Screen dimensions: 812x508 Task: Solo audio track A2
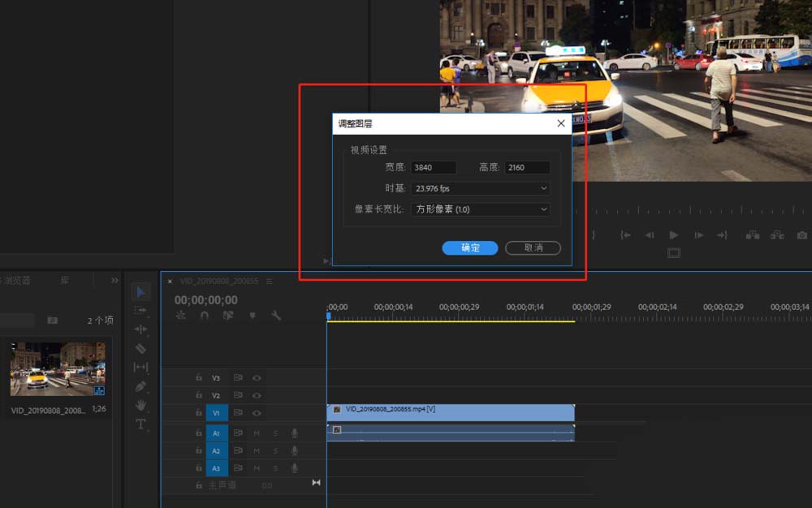[275, 450]
